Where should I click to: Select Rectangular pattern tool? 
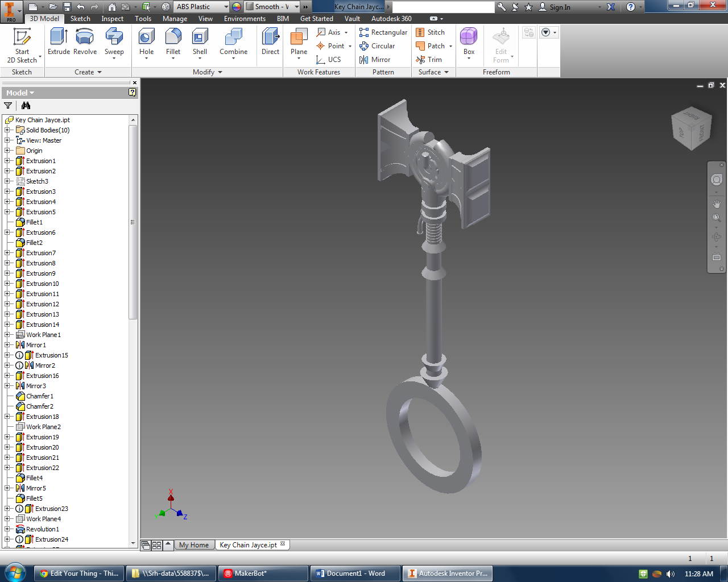[x=383, y=32]
